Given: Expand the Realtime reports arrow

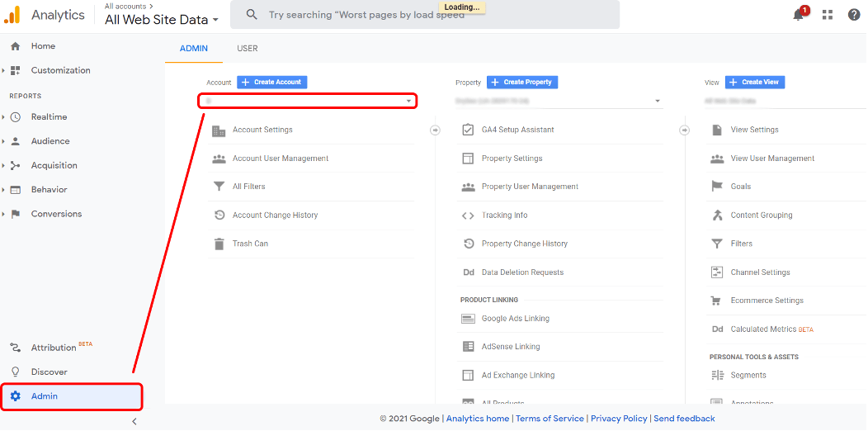Looking at the screenshot, I should pyautogui.click(x=3, y=117).
